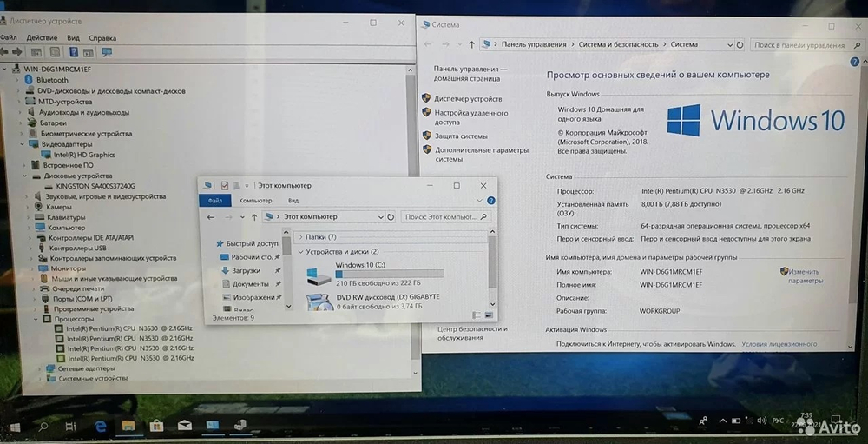Viewport: 868px width, 444px height.
Task: Open Настройка удаленного доступа link
Action: pyautogui.click(x=471, y=117)
